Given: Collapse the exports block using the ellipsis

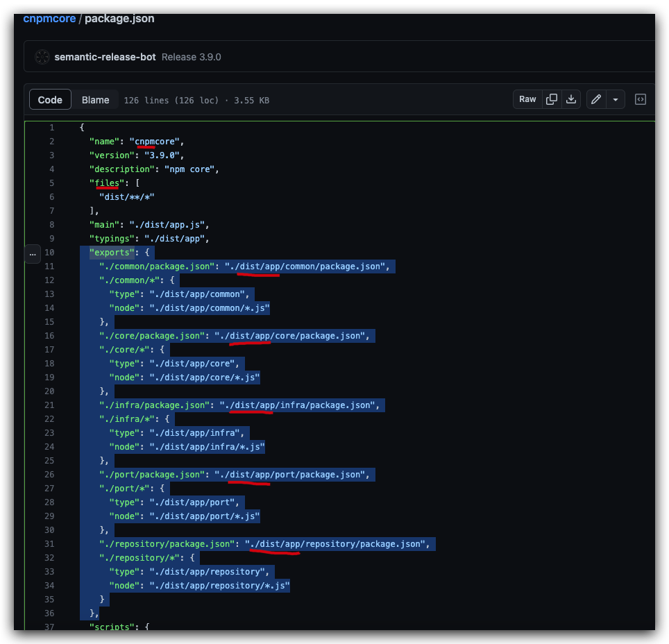Looking at the screenshot, I should [32, 254].
